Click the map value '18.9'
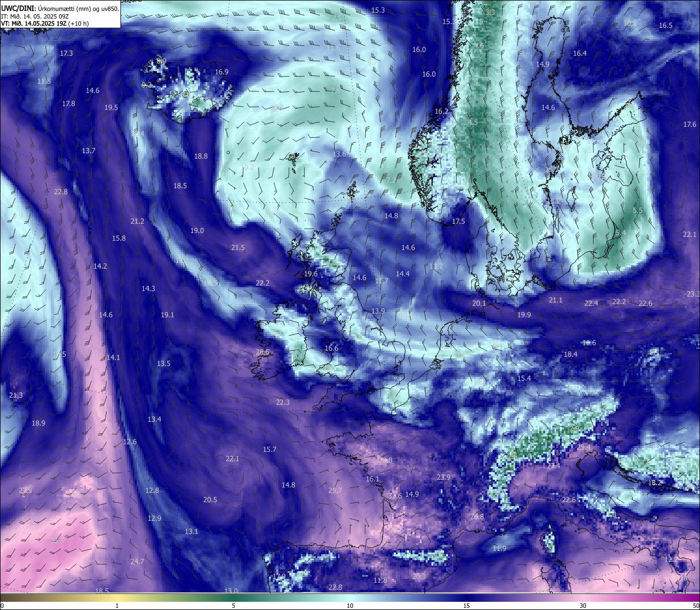The height and width of the screenshot is (610, 700). tap(38, 423)
